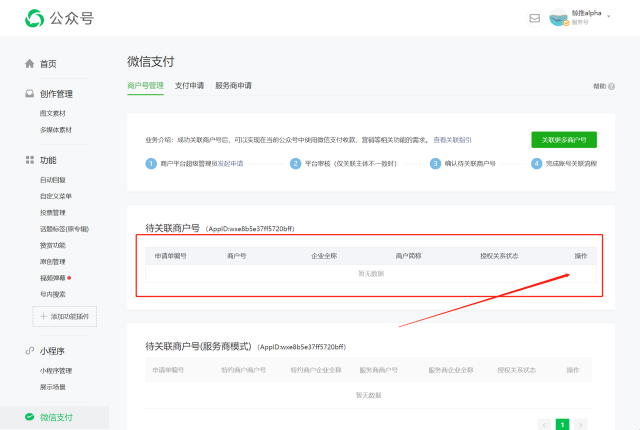The width and height of the screenshot is (640, 430).
Task: Click the 商户简称 column header
Action: coord(409,256)
